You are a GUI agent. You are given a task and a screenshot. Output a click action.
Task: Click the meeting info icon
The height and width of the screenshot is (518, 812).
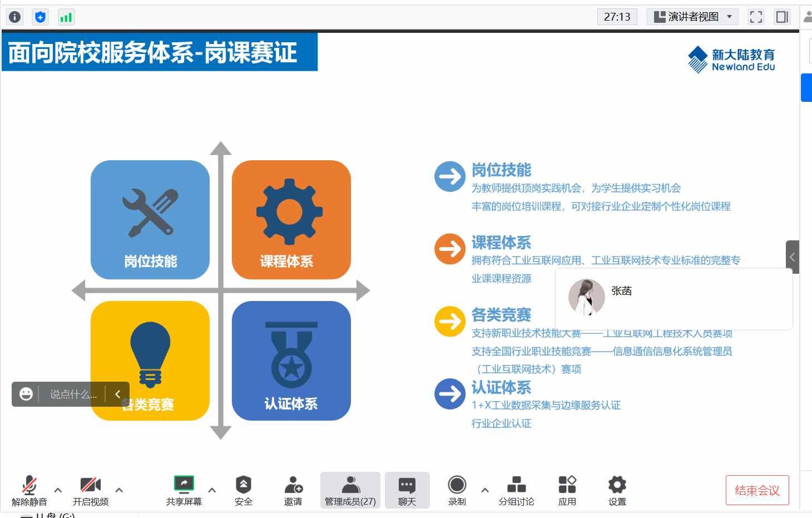[x=15, y=17]
